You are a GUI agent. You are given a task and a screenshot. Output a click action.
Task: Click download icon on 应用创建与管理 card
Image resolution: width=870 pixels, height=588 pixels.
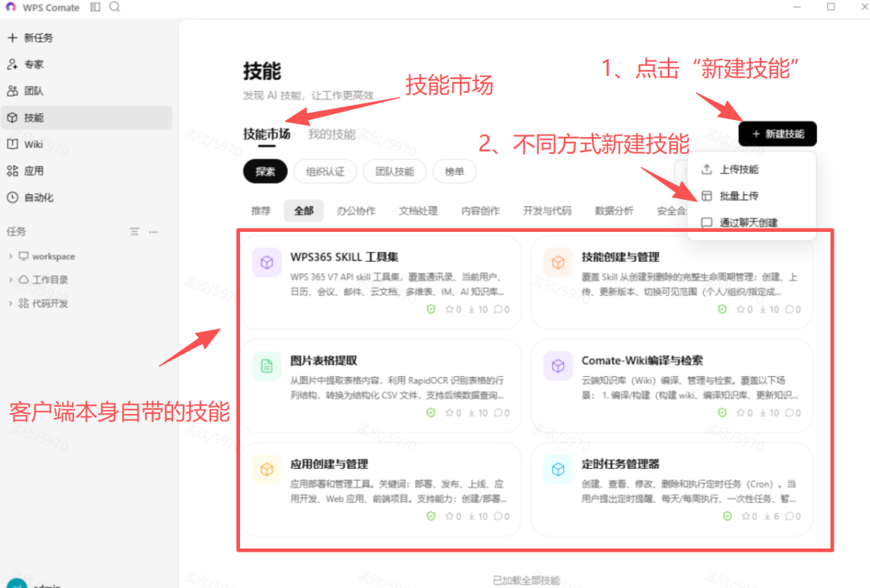[471, 516]
